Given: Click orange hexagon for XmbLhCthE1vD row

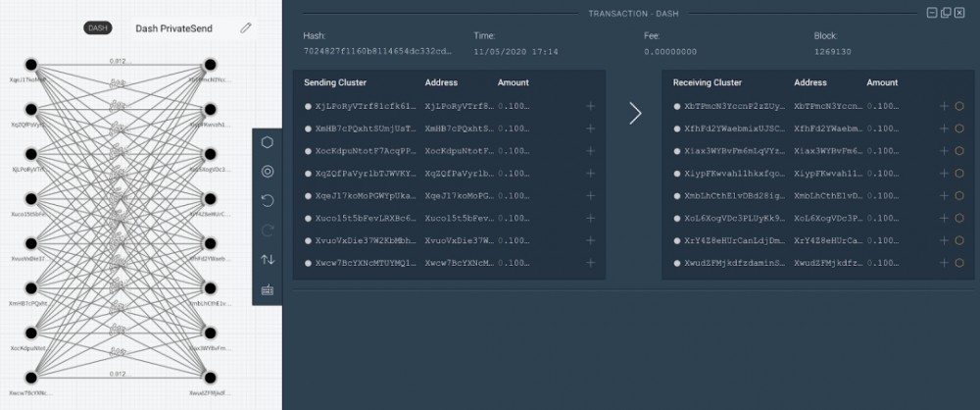Looking at the screenshot, I should tap(959, 196).
